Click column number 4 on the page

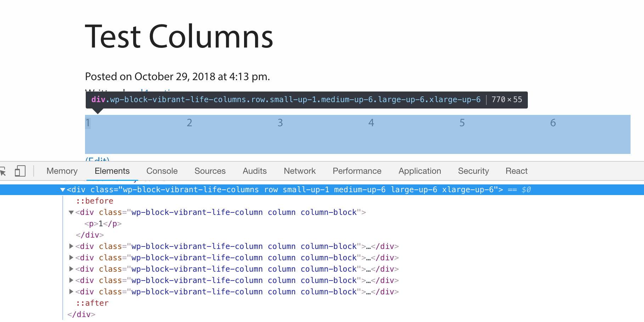tap(371, 123)
